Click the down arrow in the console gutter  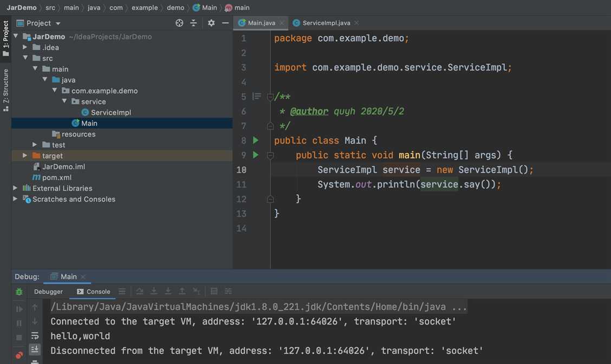pos(35,321)
